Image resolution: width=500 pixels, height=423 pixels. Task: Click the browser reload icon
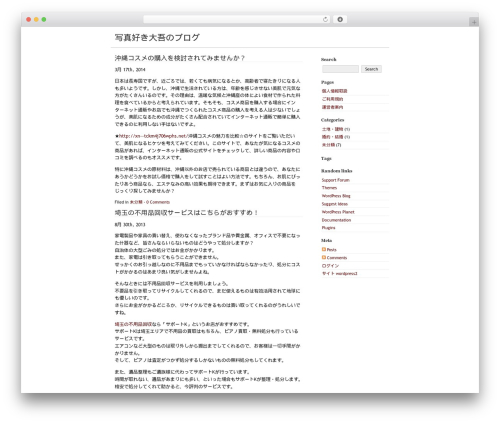[x=325, y=19]
